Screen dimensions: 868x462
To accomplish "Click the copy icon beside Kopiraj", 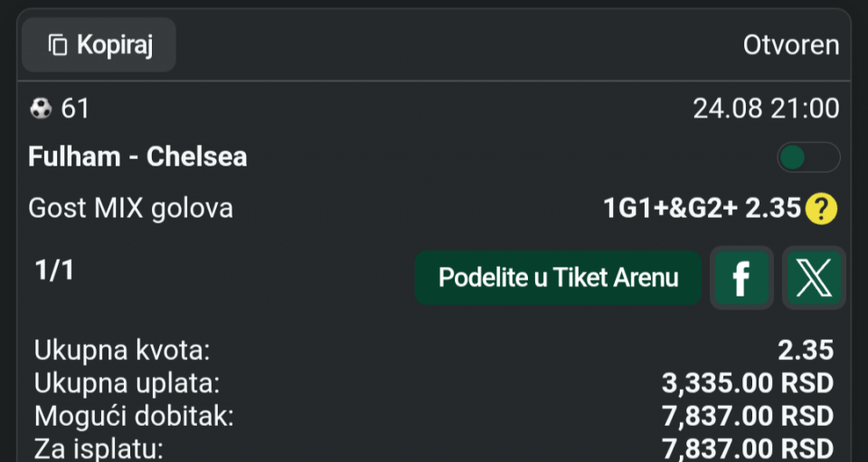I will (58, 45).
